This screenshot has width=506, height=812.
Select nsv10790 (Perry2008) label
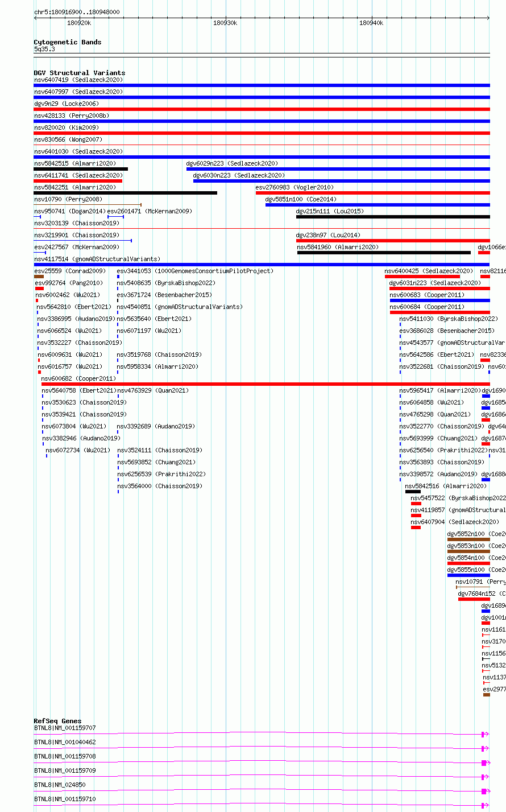(68, 199)
